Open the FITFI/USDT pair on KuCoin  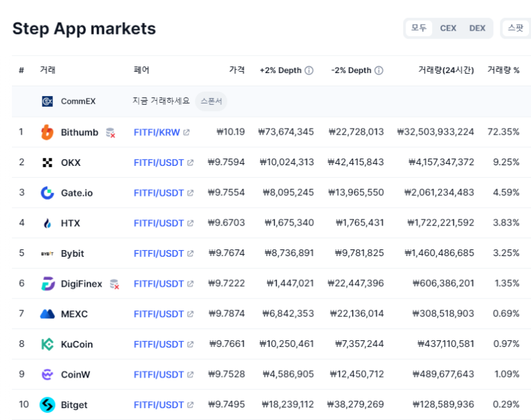[x=159, y=344]
